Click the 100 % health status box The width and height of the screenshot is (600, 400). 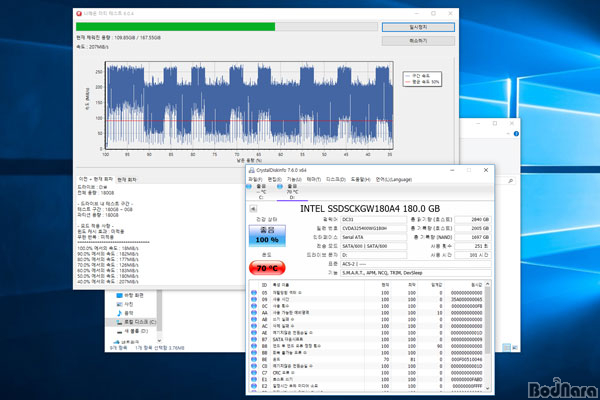267,235
